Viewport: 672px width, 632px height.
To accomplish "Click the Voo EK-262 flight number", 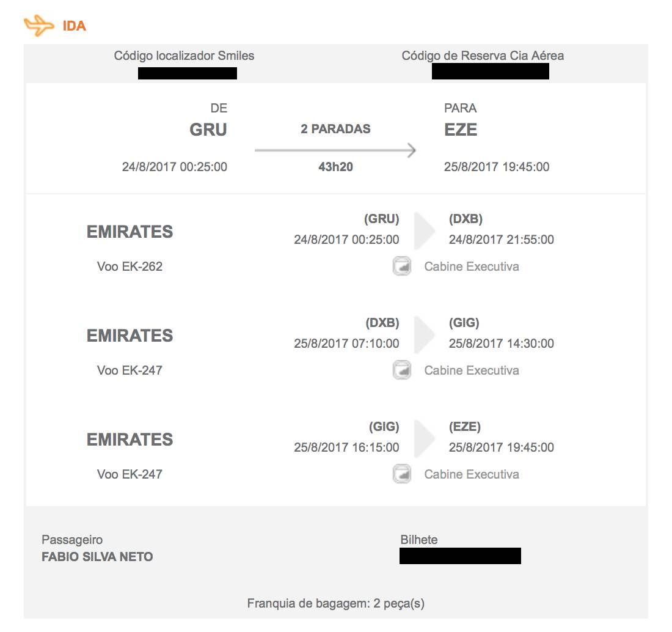I will (x=130, y=266).
